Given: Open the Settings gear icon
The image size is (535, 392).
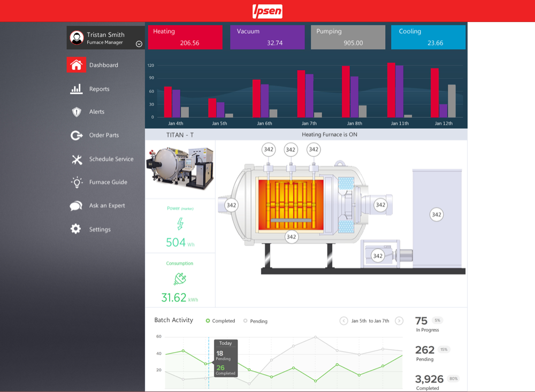Looking at the screenshot, I should click(76, 229).
